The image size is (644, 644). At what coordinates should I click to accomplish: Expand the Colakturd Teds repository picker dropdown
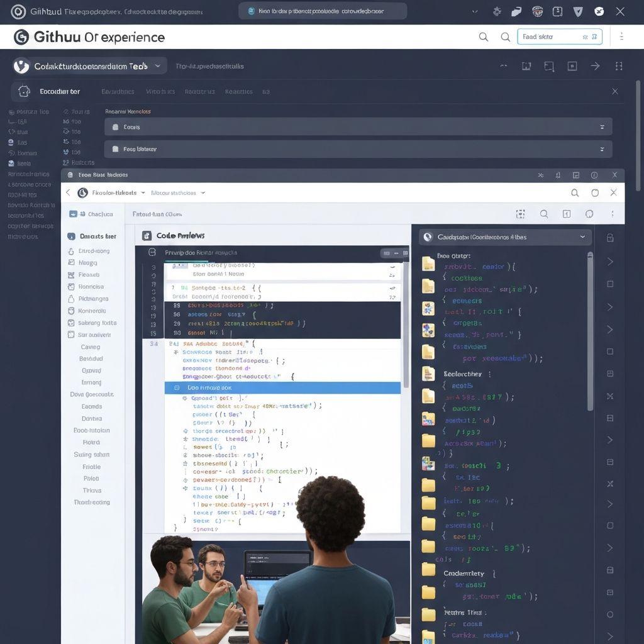click(x=157, y=65)
